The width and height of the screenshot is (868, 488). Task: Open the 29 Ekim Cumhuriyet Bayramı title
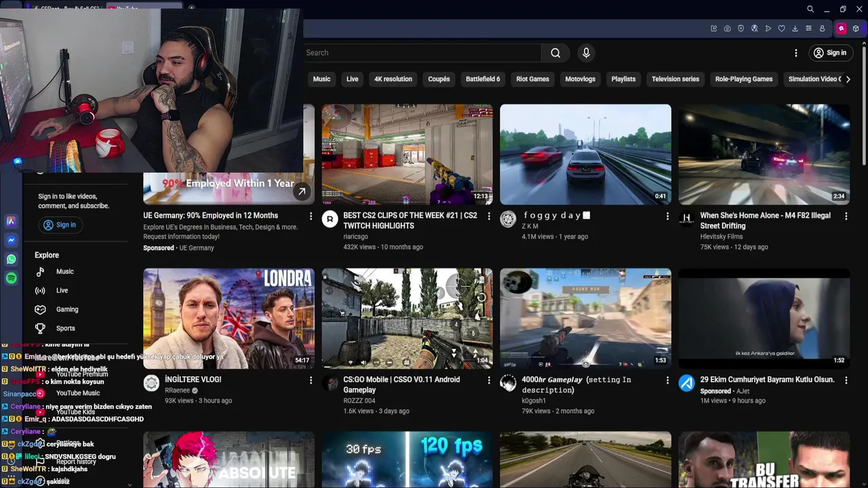point(768,380)
